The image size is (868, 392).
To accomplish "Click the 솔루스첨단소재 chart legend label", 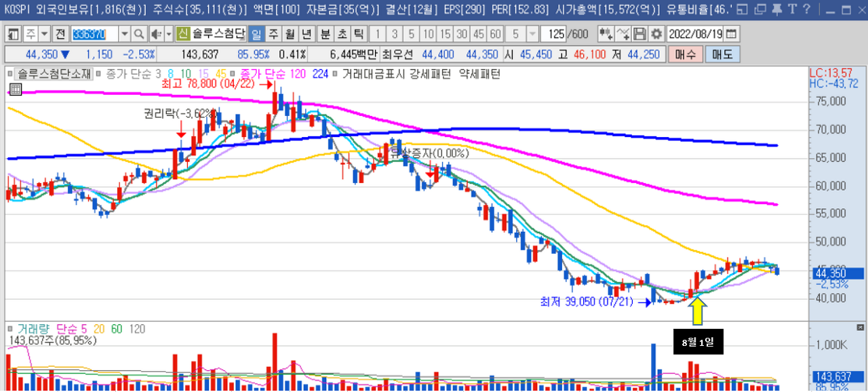I will pyautogui.click(x=54, y=74).
